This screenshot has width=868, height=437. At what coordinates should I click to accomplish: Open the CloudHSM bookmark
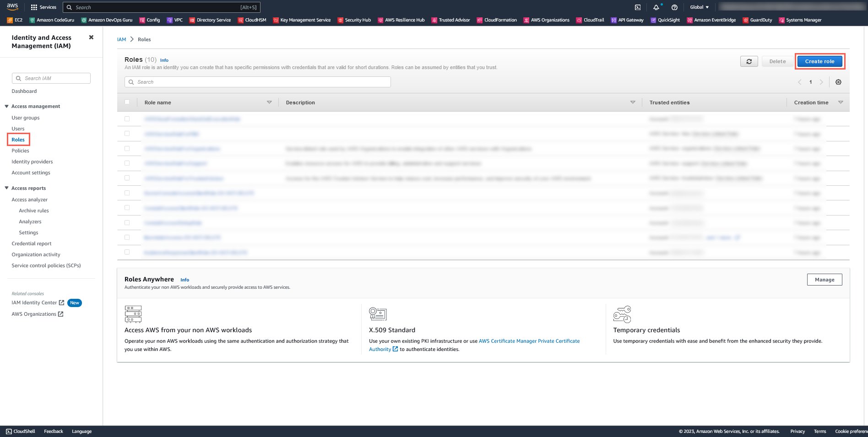252,20
